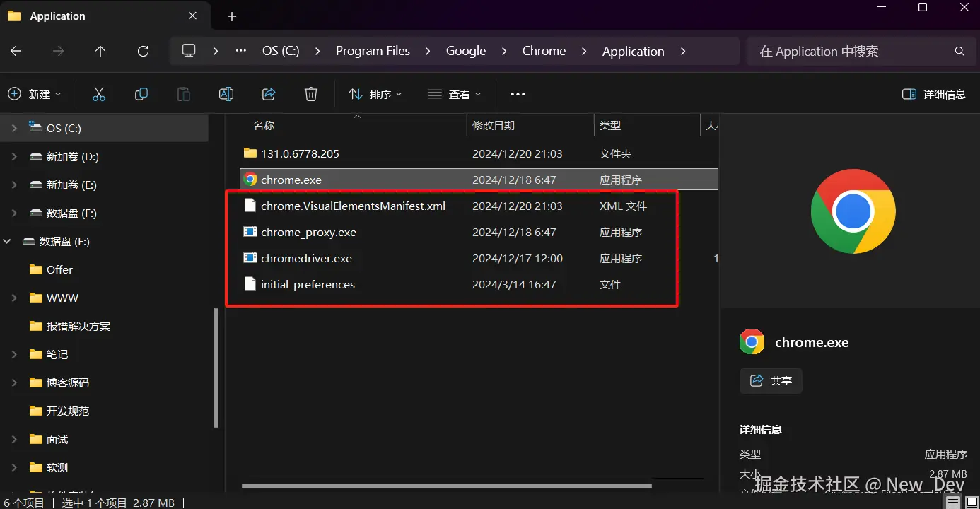Expand the 笔记 folder node
Viewport: 980px width, 509px height.
pyautogui.click(x=14, y=354)
